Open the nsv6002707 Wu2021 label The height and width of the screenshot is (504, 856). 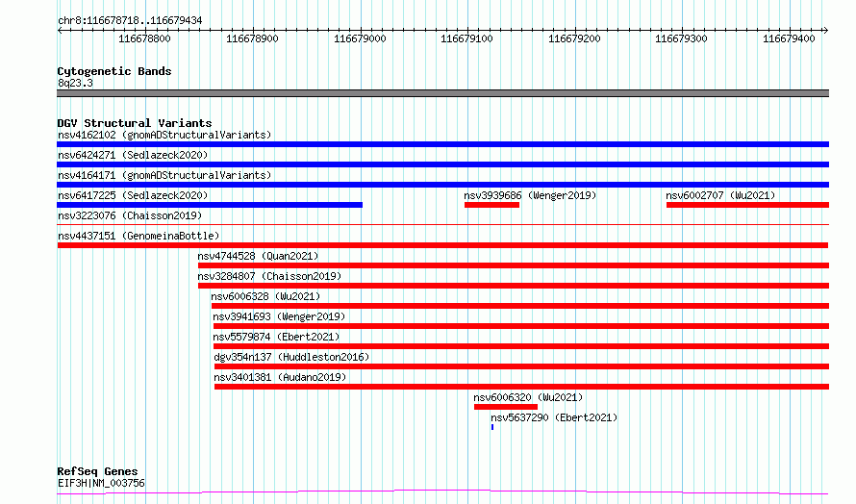tap(720, 195)
